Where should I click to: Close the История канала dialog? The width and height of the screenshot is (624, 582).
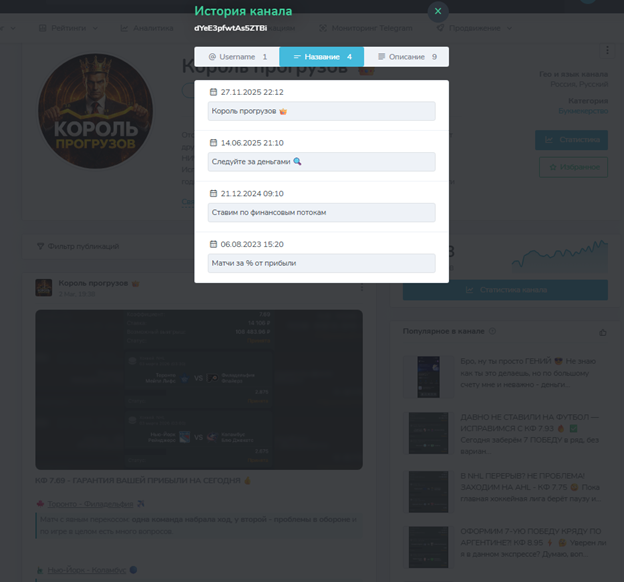pyautogui.click(x=438, y=11)
